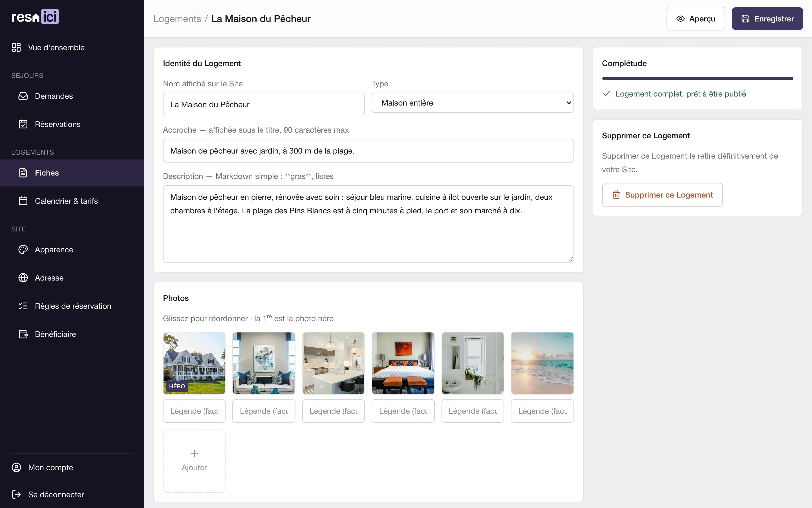Click the Description textarea resize handle
Screen dimensions: 812x508
(x=570, y=259)
